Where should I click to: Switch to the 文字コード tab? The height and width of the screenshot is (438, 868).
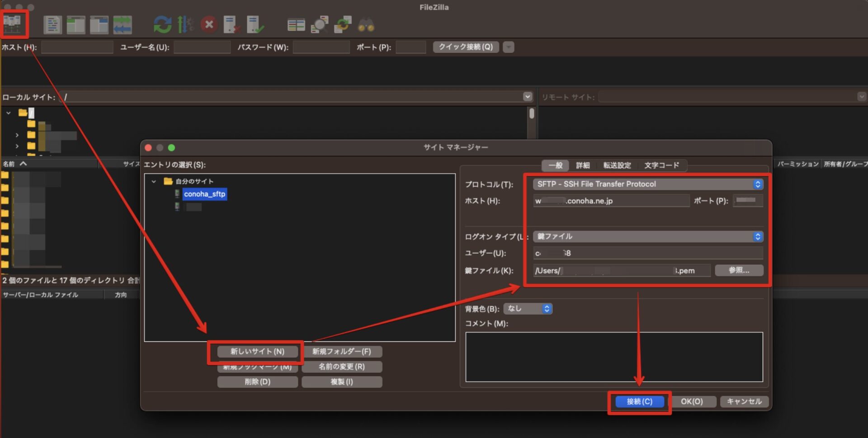tap(661, 165)
